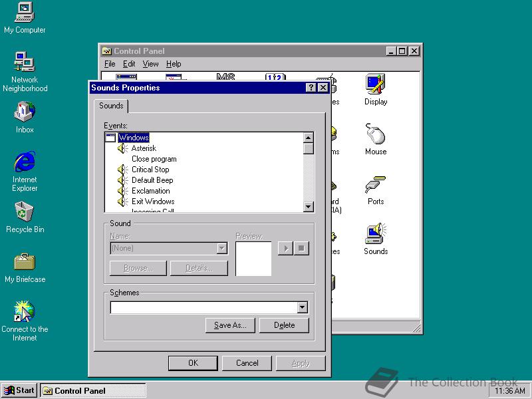This screenshot has height=399, width=532.
Task: Click the Details button
Action: click(199, 268)
